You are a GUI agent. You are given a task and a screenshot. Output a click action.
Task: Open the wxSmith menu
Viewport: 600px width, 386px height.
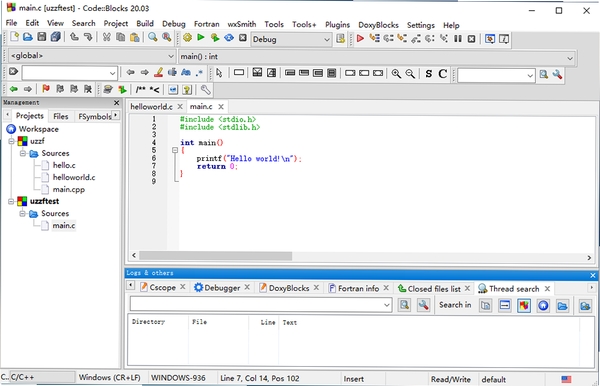tap(242, 24)
